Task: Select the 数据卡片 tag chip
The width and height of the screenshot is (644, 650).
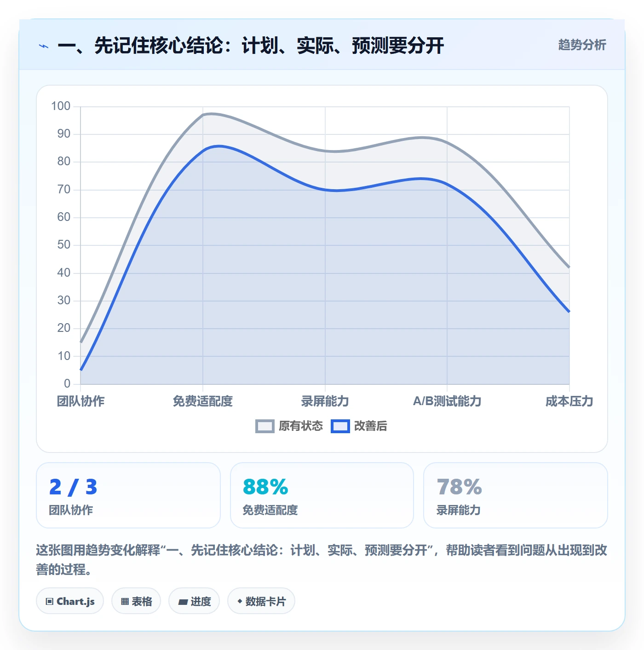Action: pyautogui.click(x=261, y=601)
